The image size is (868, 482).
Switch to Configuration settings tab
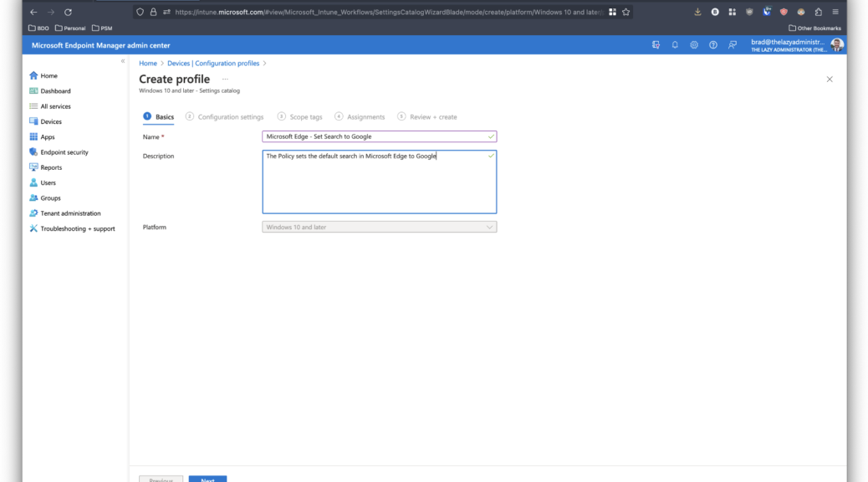tap(225, 117)
